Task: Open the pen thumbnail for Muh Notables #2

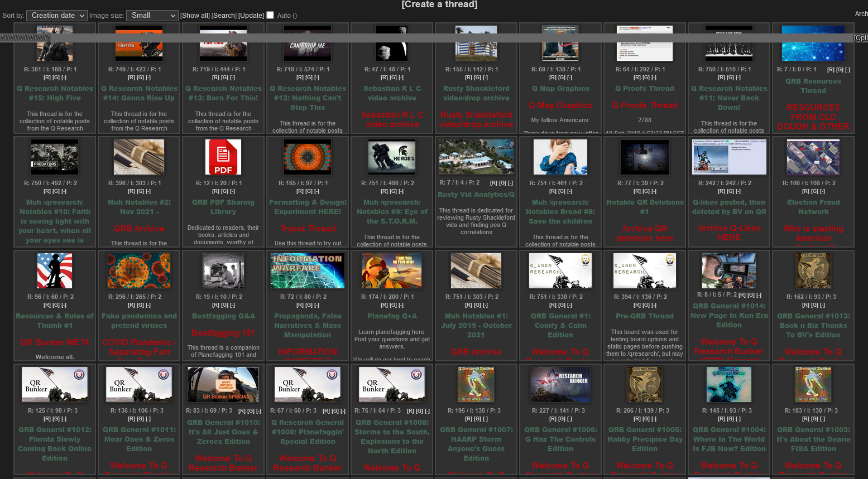Action: point(139,157)
